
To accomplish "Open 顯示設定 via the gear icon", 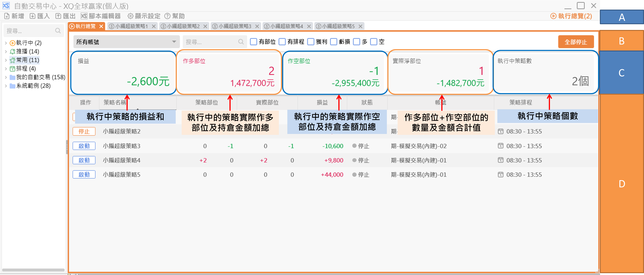I will point(130,16).
